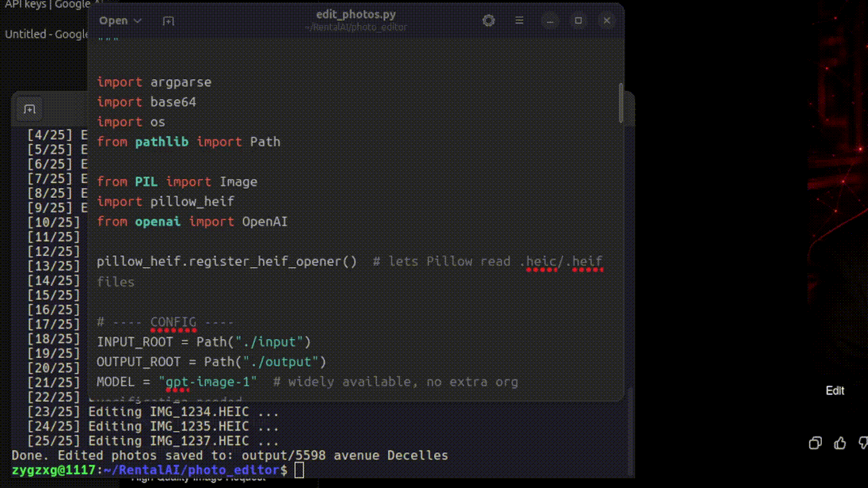Click the "gpt-image-1" model string
This screenshot has width=868, height=488.
point(208,382)
